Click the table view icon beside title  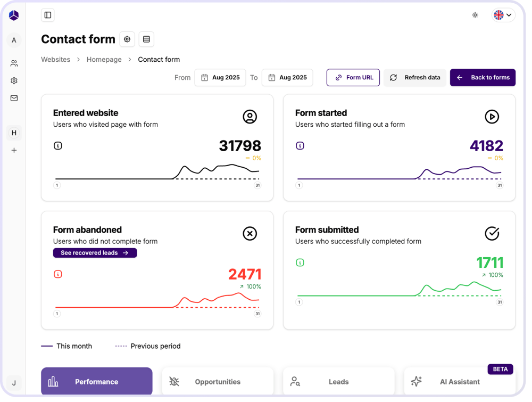tap(146, 39)
